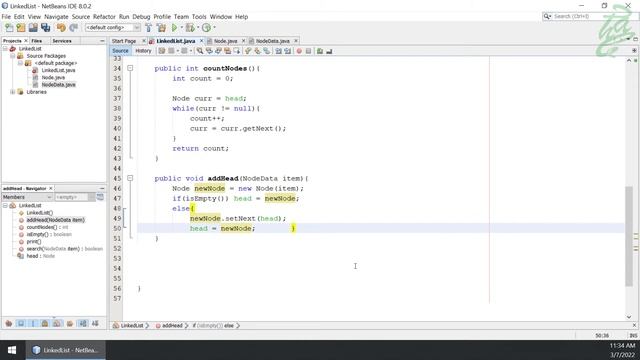Toggle Bookmark icon in editor toolbar

pyautogui.click(x=267, y=51)
